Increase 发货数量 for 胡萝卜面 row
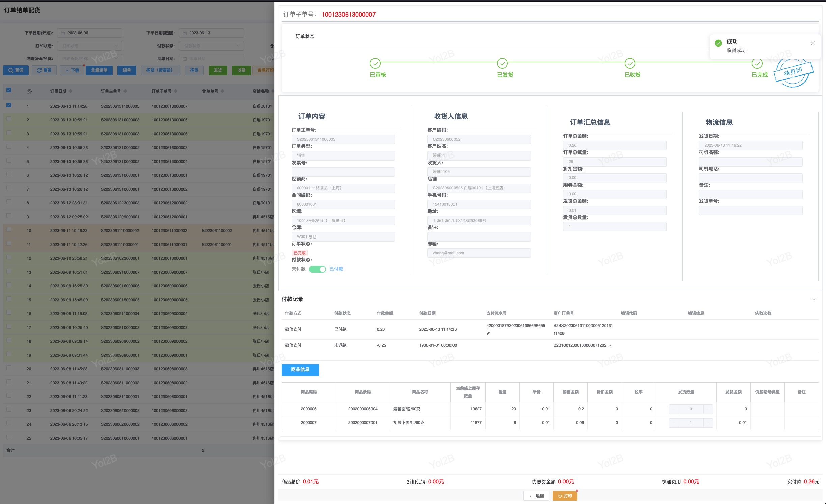This screenshot has height=504, width=826. (708, 423)
